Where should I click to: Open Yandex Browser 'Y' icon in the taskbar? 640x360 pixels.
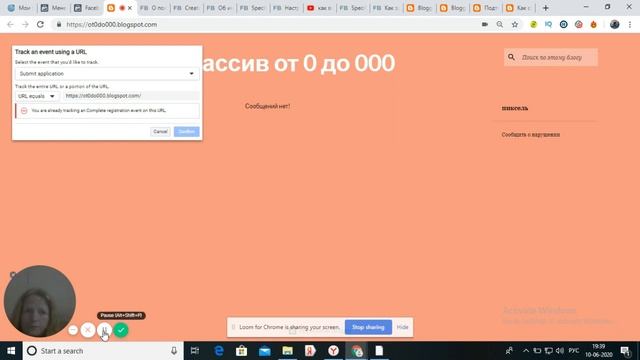point(333,351)
